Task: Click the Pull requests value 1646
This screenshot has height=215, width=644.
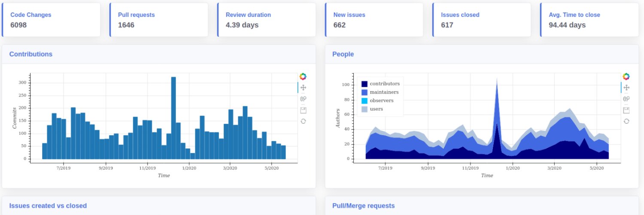Action: (x=126, y=25)
